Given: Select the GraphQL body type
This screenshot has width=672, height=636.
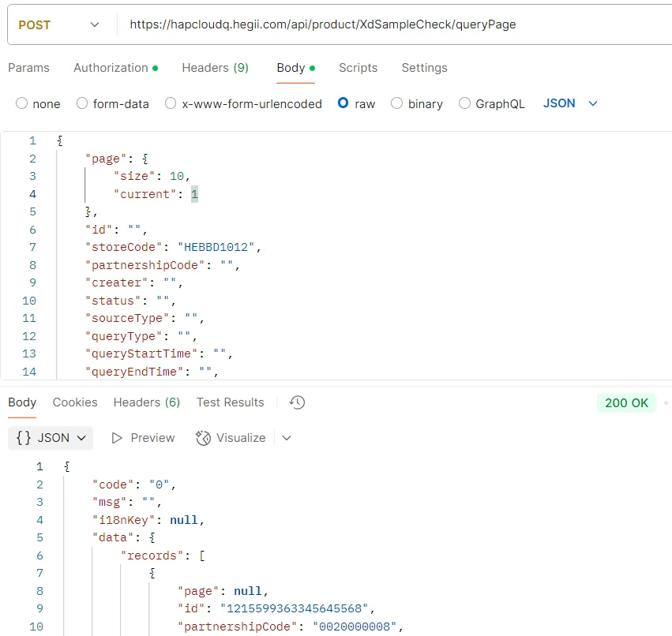Looking at the screenshot, I should click(464, 103).
